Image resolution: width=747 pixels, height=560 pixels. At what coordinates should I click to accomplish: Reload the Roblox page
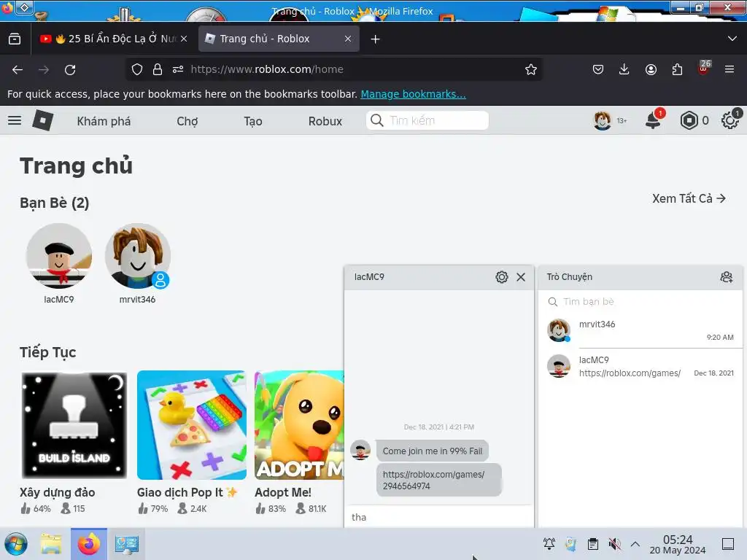(70, 70)
